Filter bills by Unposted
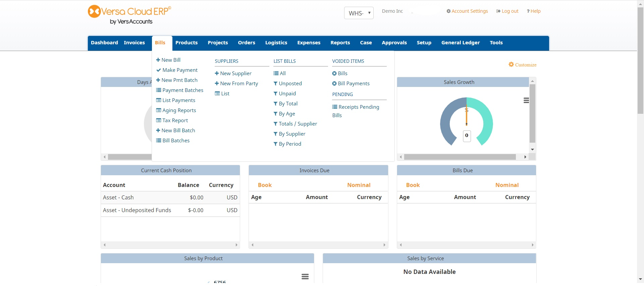This screenshot has height=286, width=644. click(288, 83)
